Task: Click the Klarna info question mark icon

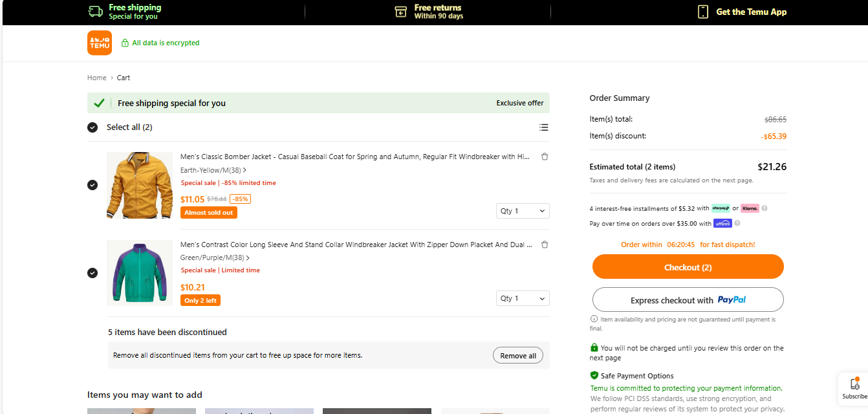Action: coord(765,208)
